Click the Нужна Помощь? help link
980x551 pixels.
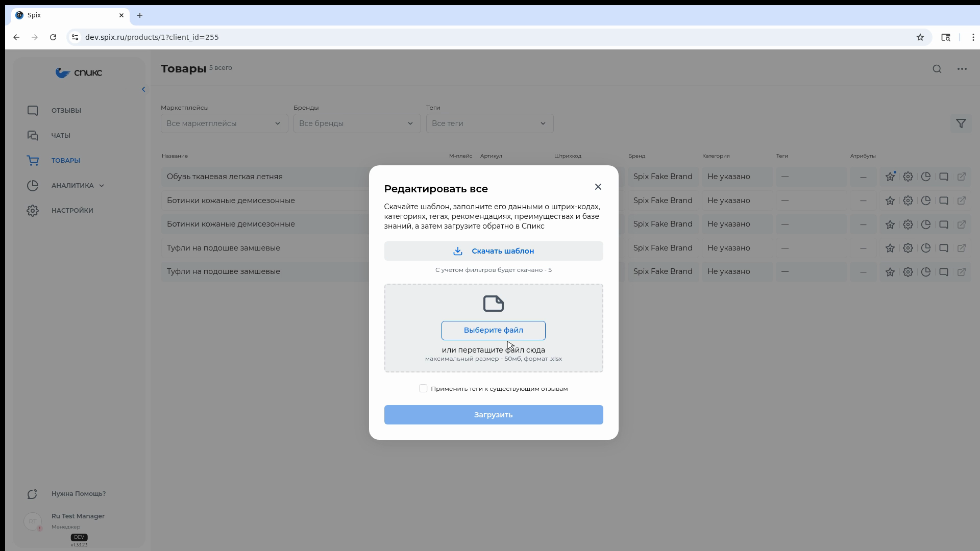[79, 494]
